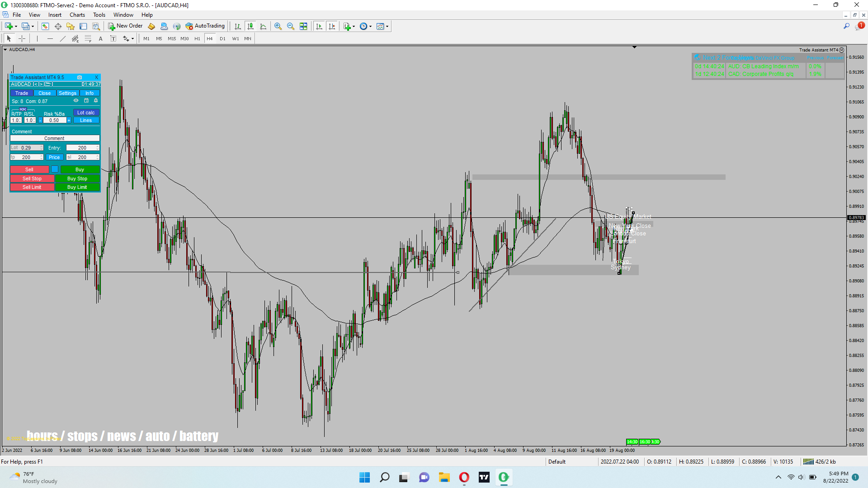
Task: Switch to the Settings tab in Trade Assistant
Action: click(x=67, y=93)
